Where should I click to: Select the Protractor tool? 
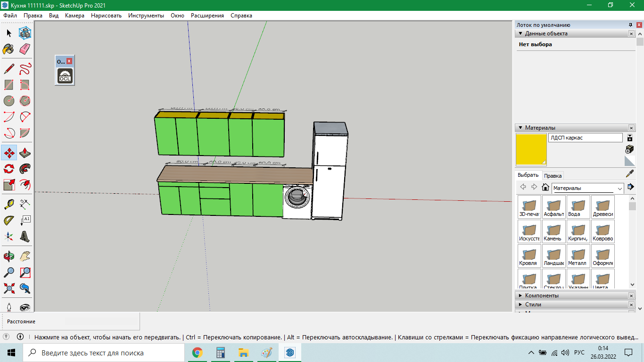(x=9, y=221)
